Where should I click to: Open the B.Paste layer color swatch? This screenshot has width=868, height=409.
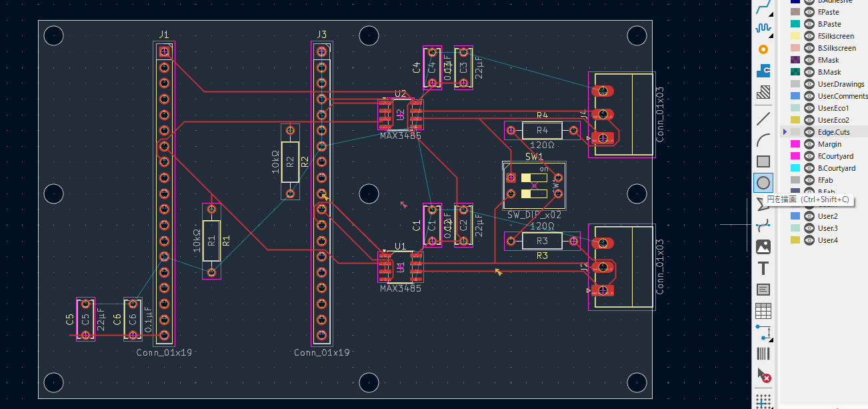click(795, 24)
